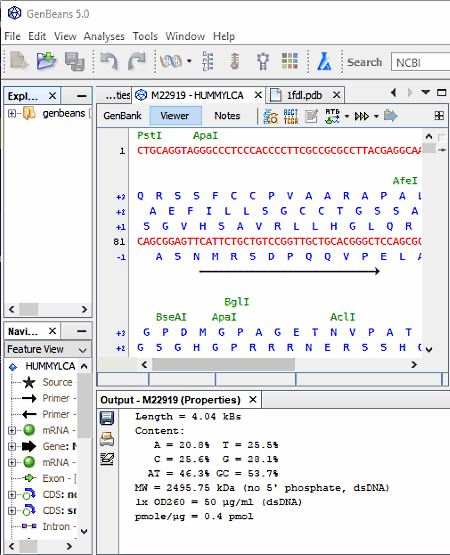
Task: Click into the NCBI search field
Action: (x=420, y=63)
